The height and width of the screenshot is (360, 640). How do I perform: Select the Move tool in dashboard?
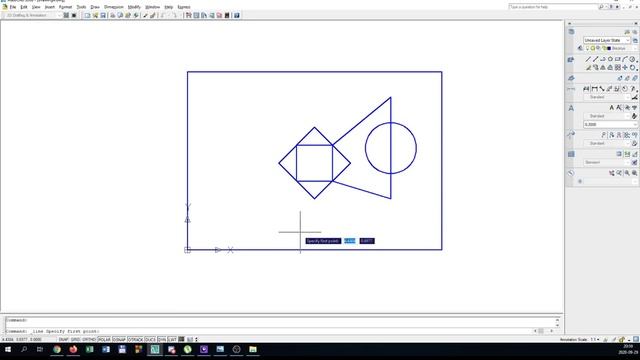click(x=625, y=67)
